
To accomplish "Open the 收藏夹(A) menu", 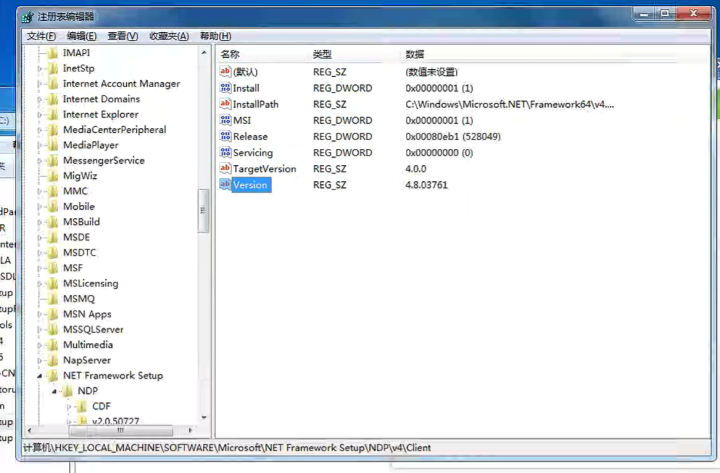I will [169, 36].
